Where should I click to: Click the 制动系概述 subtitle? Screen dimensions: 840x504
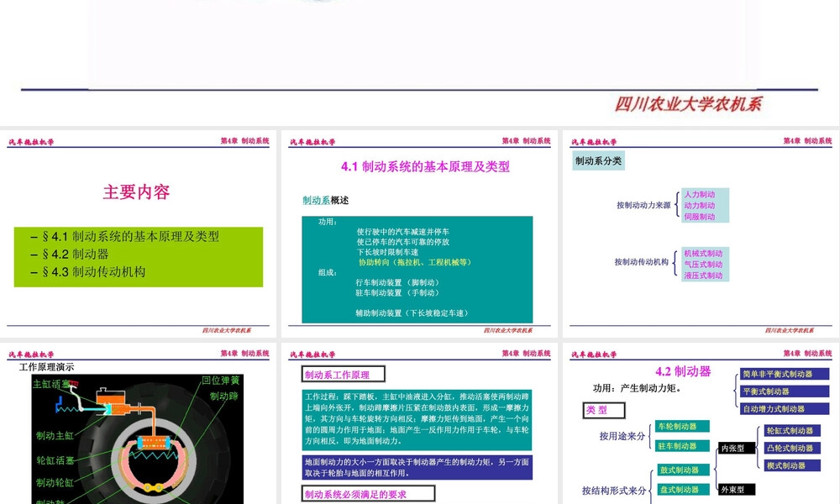coord(325,200)
